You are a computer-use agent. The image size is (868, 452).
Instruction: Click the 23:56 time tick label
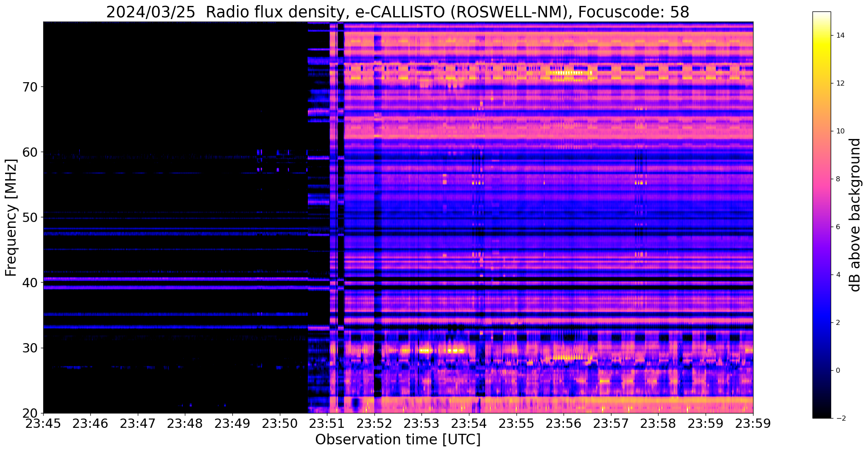coord(564,423)
